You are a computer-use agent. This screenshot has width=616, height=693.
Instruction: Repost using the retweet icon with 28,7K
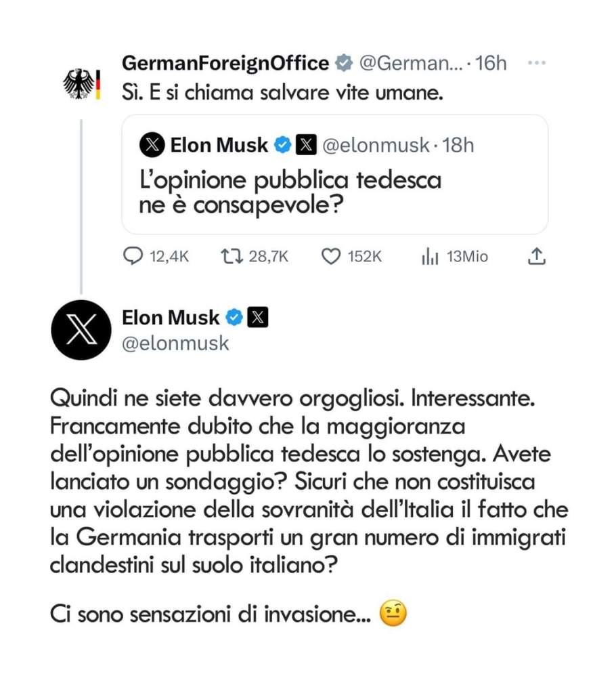point(229,257)
